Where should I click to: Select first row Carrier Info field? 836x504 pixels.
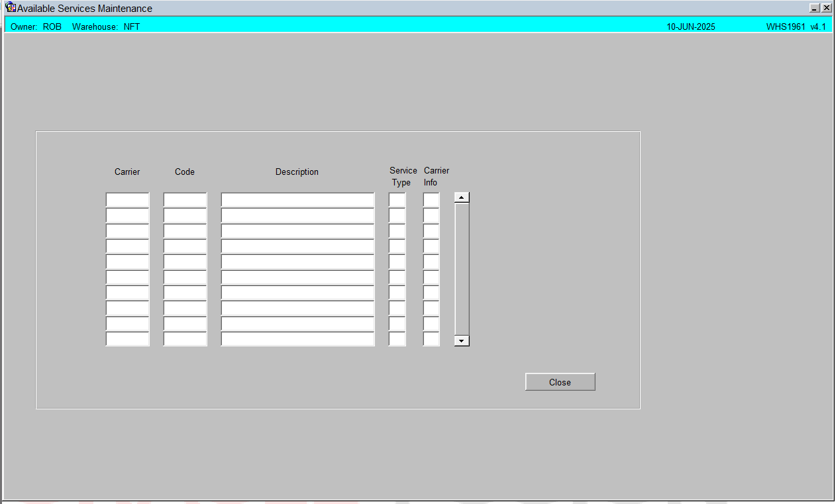click(431, 199)
